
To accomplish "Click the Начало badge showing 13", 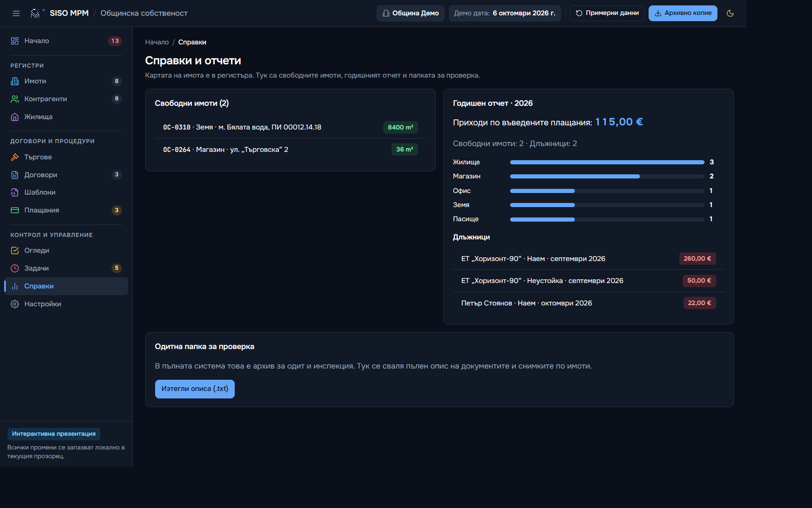I will click(x=115, y=41).
